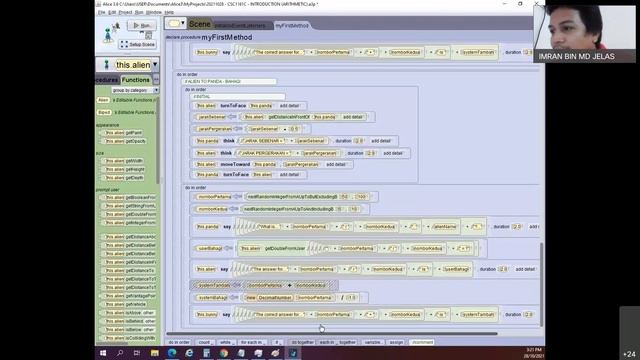Open Setup Scene editor
The width and height of the screenshot is (640, 360).
pyautogui.click(x=138, y=44)
